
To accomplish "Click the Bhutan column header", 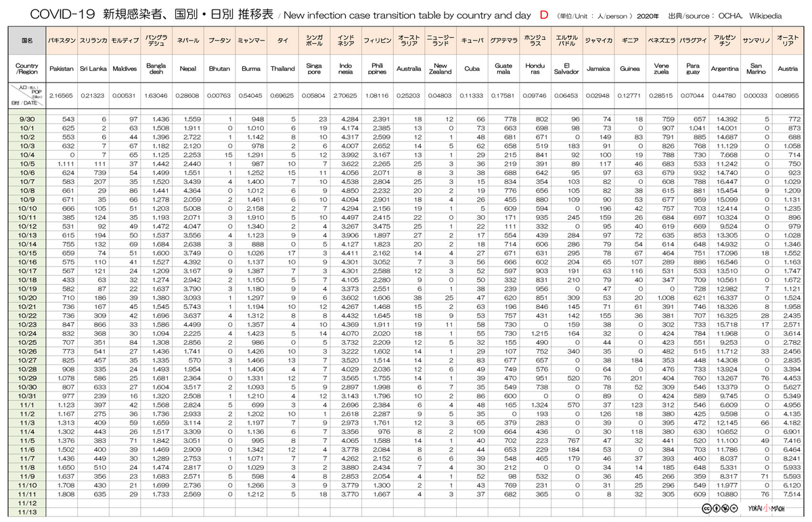I will click(218, 69).
